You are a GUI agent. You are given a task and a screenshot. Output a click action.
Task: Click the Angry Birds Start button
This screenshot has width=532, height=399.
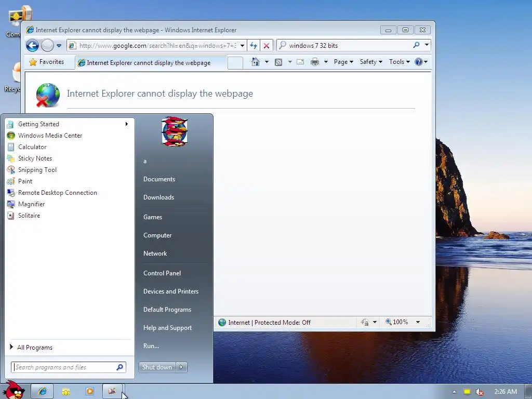pyautogui.click(x=14, y=390)
